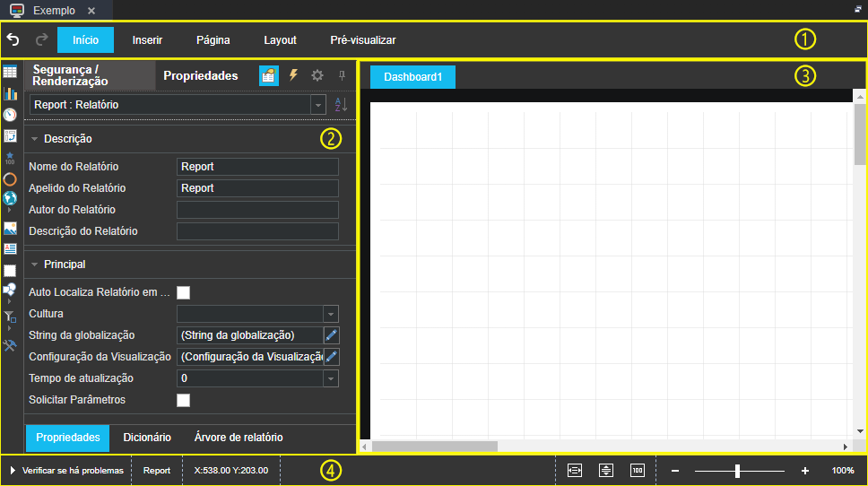The image size is (868, 486).
Task: Select the Region map globe icon
Action: point(10,198)
